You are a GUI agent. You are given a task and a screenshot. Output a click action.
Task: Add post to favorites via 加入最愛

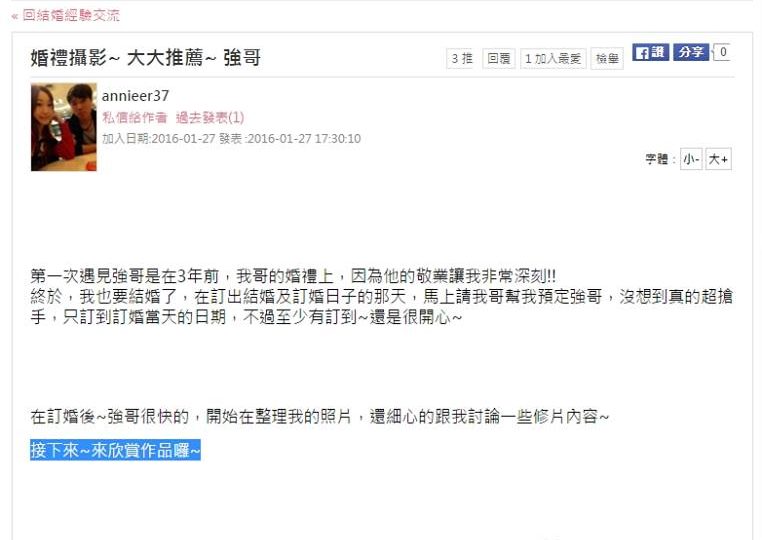[553, 59]
